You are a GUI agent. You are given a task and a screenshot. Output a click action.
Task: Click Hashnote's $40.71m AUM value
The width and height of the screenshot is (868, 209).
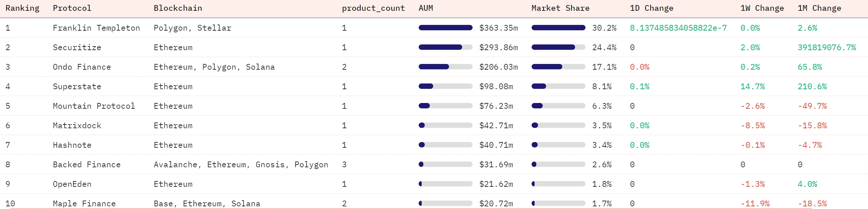(496, 145)
